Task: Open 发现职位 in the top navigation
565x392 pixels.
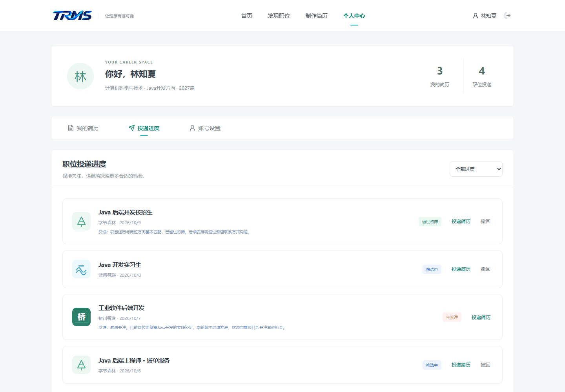Action: coord(279,16)
